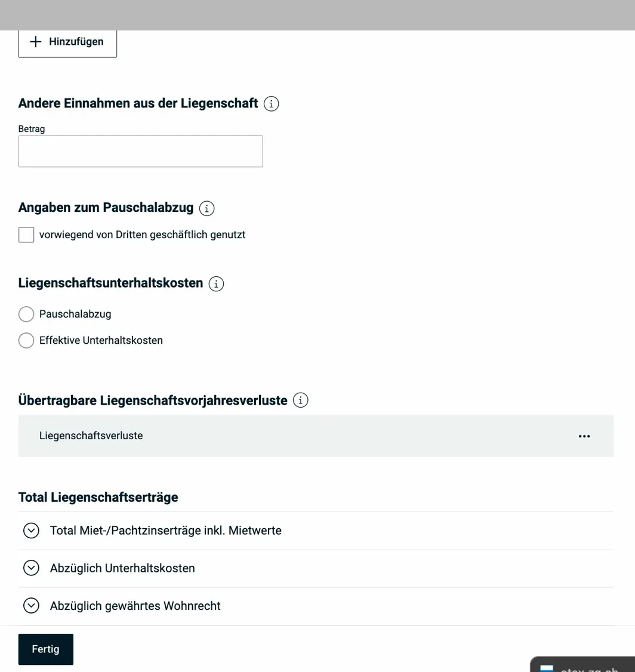The image size is (635, 672).
Task: Open the Liegenschaftsverluste options ellipsis menu
Action: coord(584,436)
